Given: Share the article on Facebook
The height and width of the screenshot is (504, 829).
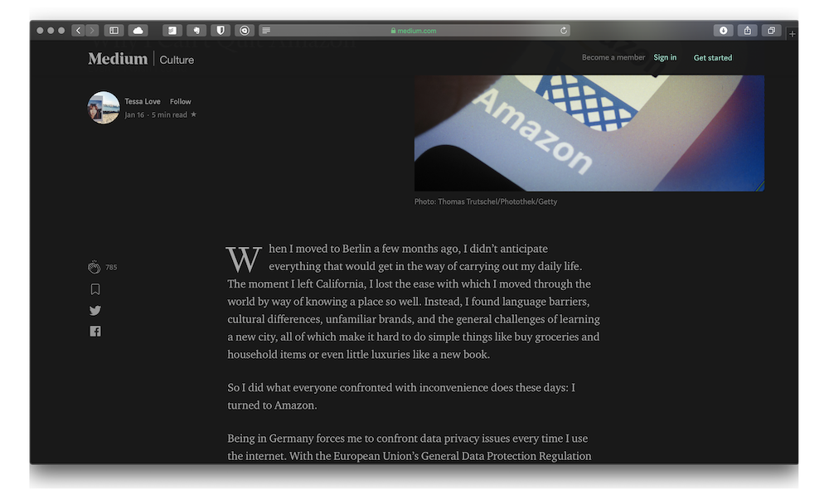Looking at the screenshot, I should pos(95,331).
